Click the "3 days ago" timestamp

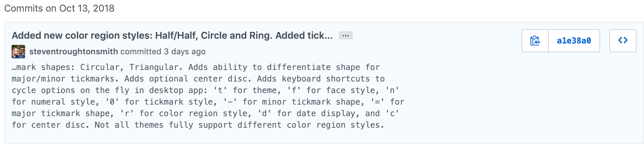185,52
